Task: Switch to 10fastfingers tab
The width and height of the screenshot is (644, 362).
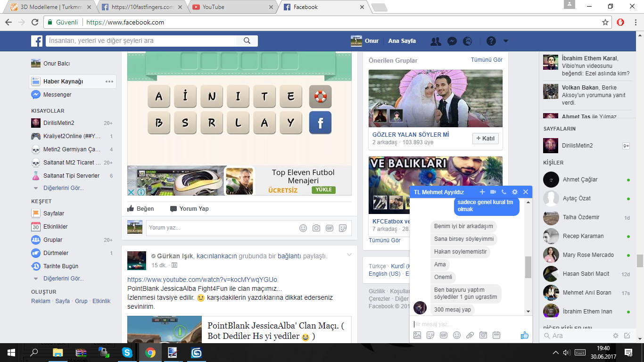Action: tap(141, 7)
